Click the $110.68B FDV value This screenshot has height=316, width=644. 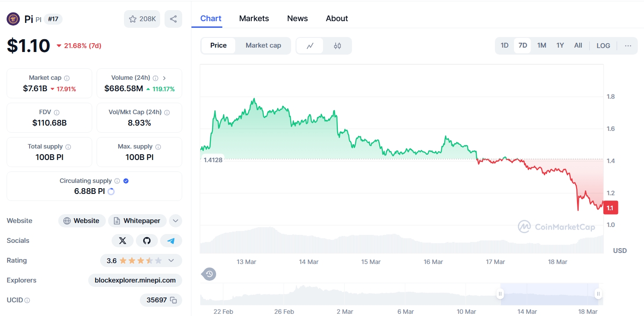(49, 123)
